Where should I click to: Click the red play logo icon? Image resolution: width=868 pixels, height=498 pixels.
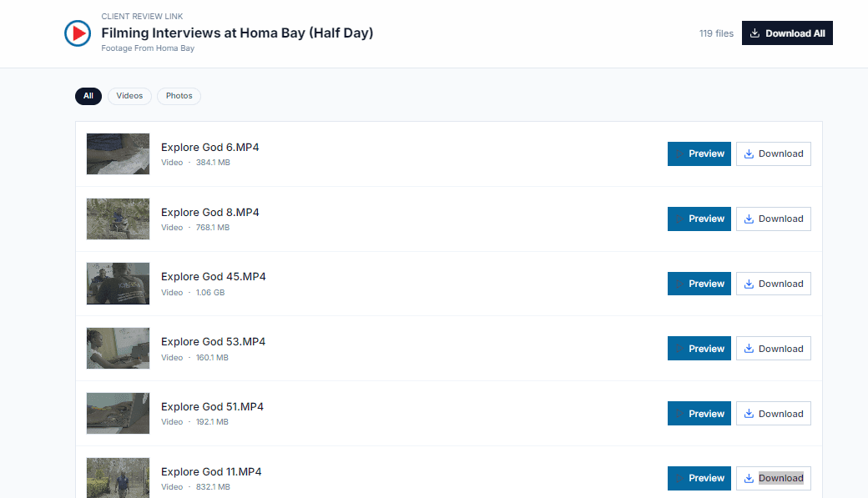78,33
